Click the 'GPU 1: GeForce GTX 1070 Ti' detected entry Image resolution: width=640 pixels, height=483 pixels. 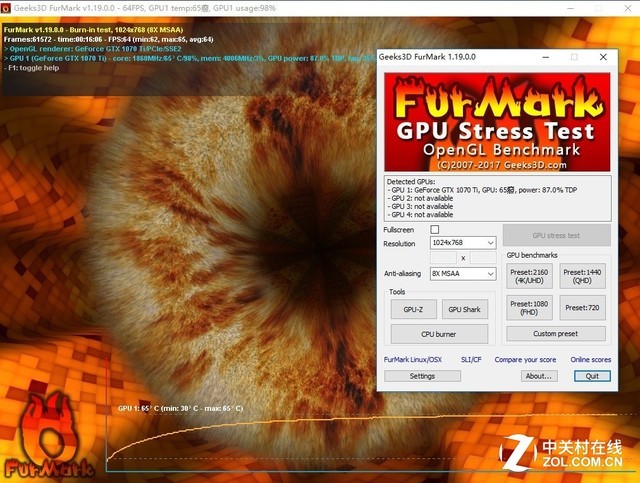pyautogui.click(x=482, y=190)
